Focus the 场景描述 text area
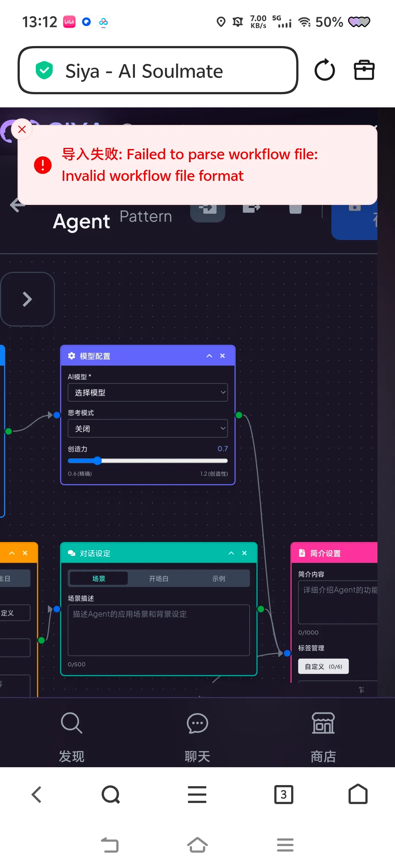 [159, 630]
